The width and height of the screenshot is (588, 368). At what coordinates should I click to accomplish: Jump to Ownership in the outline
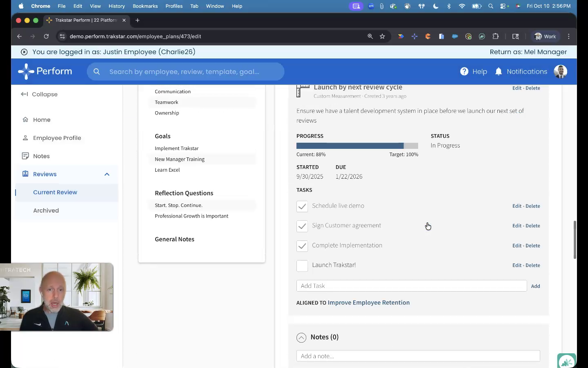(x=167, y=113)
